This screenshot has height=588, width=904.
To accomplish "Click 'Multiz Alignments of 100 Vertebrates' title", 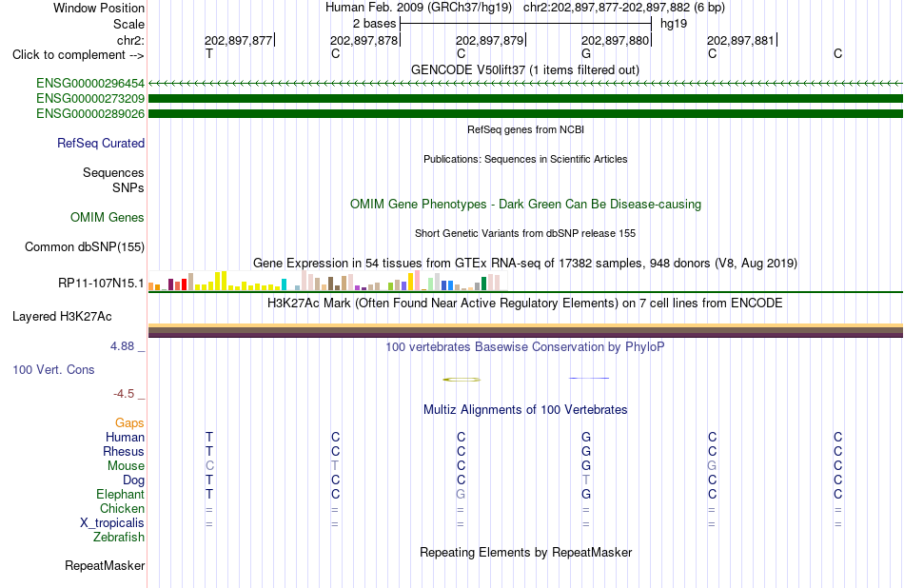I will (x=525, y=410).
